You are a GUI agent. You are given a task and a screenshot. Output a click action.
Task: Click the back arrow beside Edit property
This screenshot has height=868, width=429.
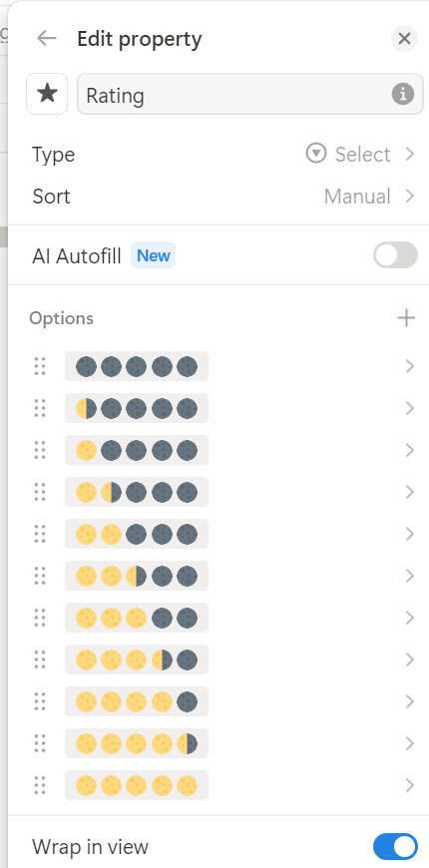[x=47, y=38]
